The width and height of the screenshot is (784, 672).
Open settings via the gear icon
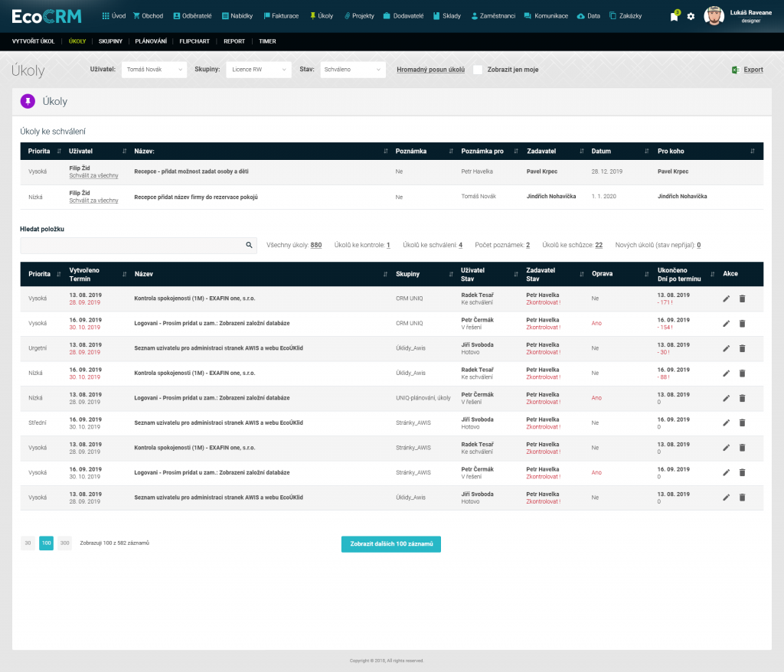click(x=691, y=16)
